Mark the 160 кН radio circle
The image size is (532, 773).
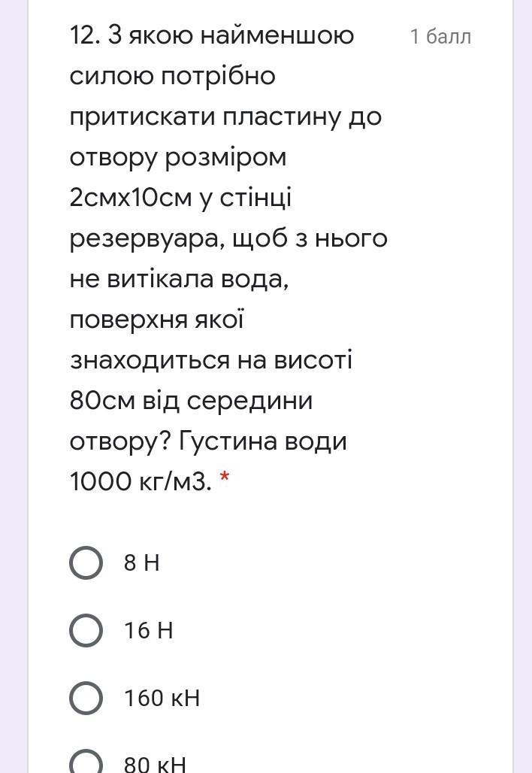86,699
